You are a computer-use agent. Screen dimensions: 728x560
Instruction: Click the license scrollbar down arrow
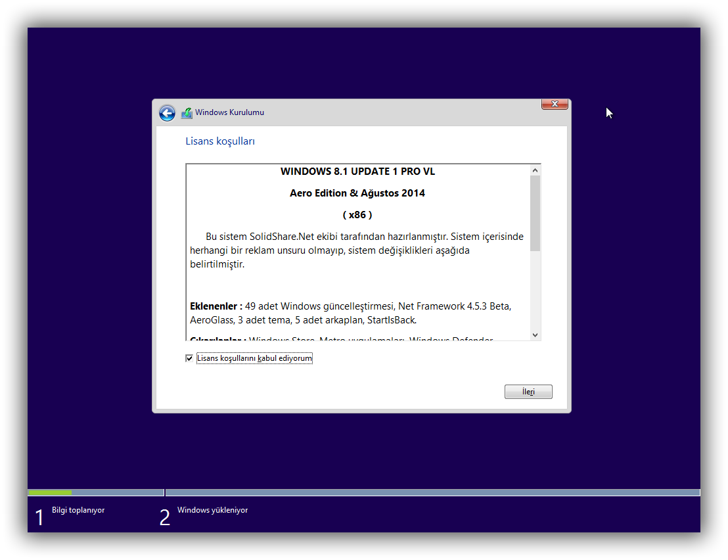(535, 335)
